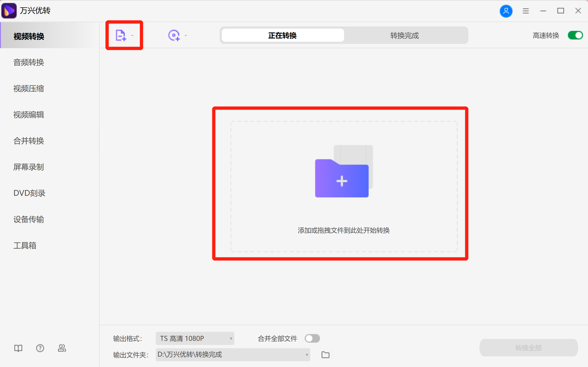The width and height of the screenshot is (588, 367).
Task: Open the output folder browse icon
Action: click(325, 354)
